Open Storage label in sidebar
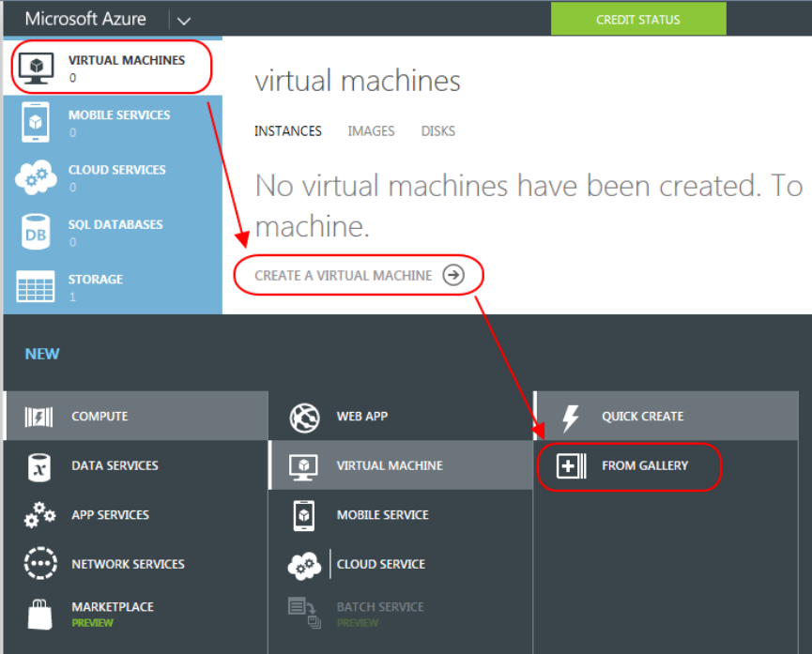The height and width of the screenshot is (654, 812). pyautogui.click(x=96, y=280)
